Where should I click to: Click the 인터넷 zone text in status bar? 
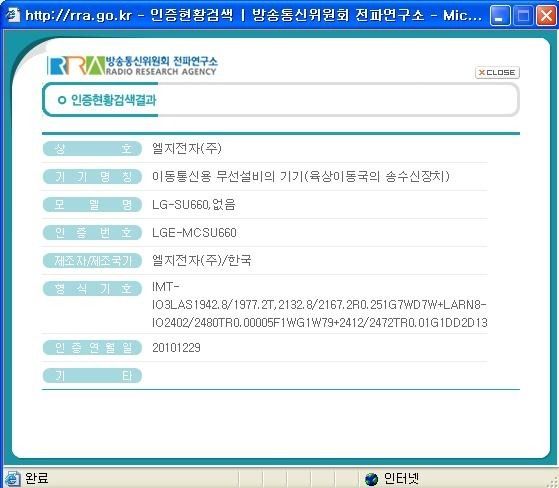401,478
